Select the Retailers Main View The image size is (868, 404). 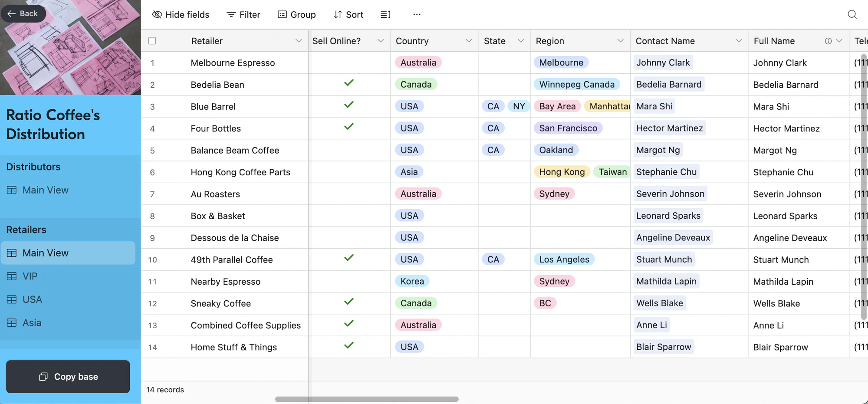click(x=68, y=253)
